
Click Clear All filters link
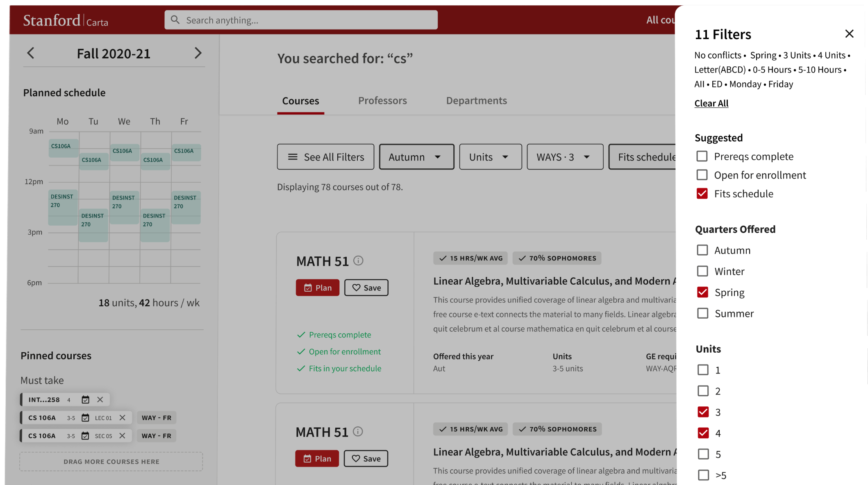(711, 103)
